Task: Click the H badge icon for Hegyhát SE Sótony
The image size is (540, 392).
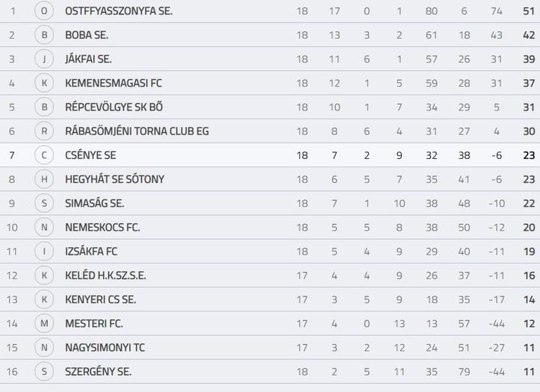Action: (44, 179)
